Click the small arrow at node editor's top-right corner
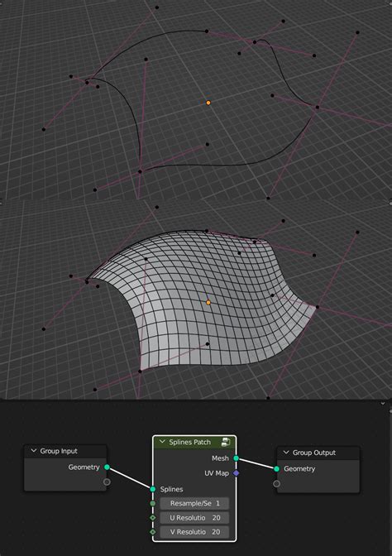 point(383,404)
